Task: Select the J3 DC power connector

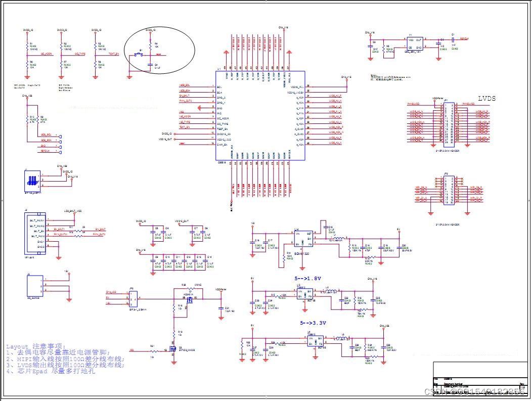Action: 35,286
